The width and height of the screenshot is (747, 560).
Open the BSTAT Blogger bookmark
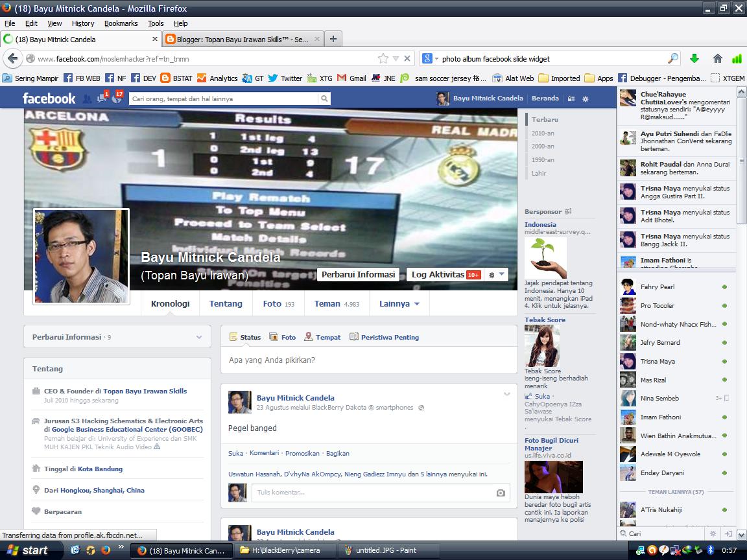176,78
